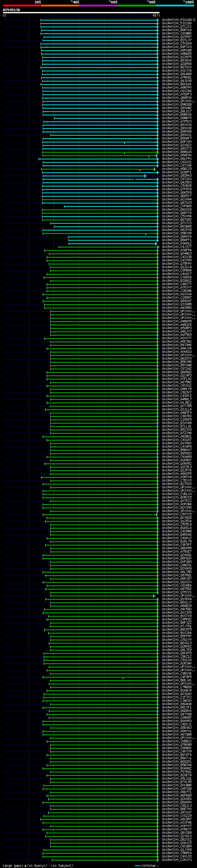Select the UniRef100_Q75FP0 label

[x=177, y=264]
